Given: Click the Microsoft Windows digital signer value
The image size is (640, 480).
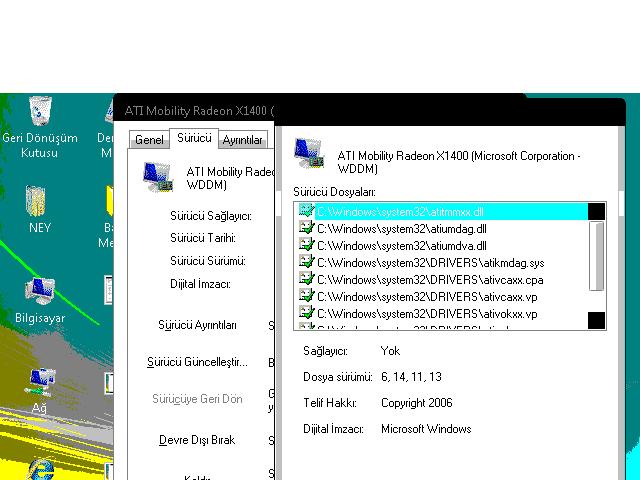Looking at the screenshot, I should [x=426, y=429].
